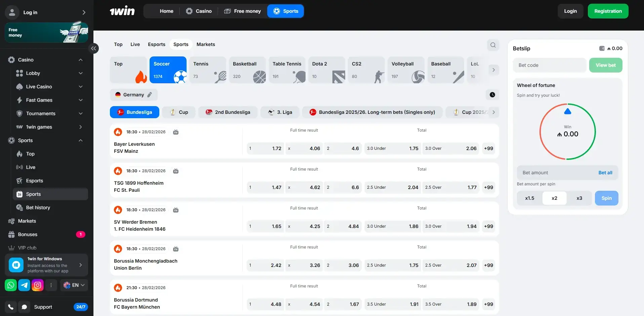The height and width of the screenshot is (316, 644).
Task: Pick 2.5 Under 1.75 Monchengladbach match
Action: (393, 265)
